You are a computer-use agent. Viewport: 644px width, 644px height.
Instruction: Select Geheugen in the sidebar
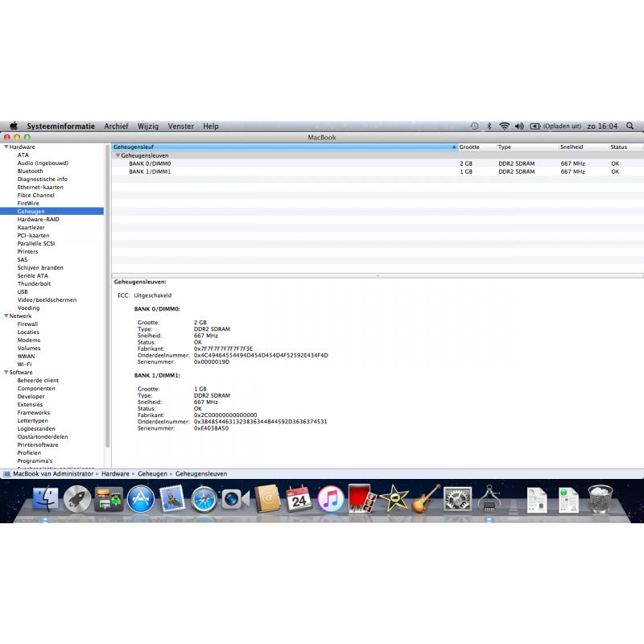click(52, 211)
